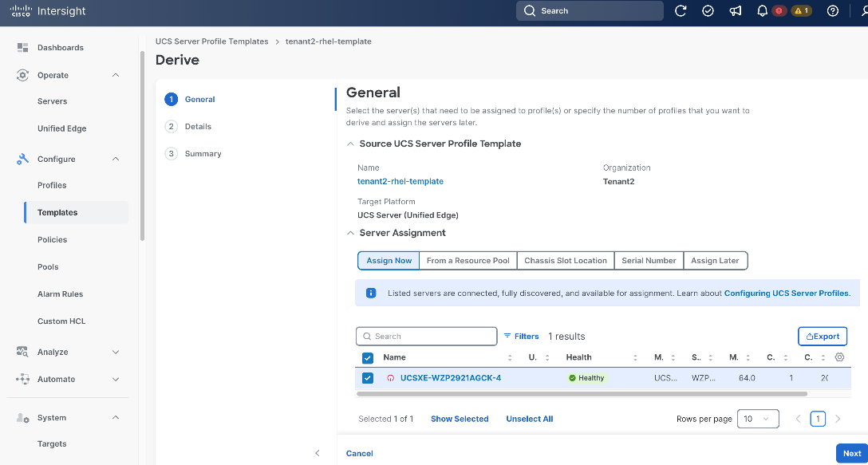
Task: Open the requests checkmark icon
Action: click(x=708, y=11)
